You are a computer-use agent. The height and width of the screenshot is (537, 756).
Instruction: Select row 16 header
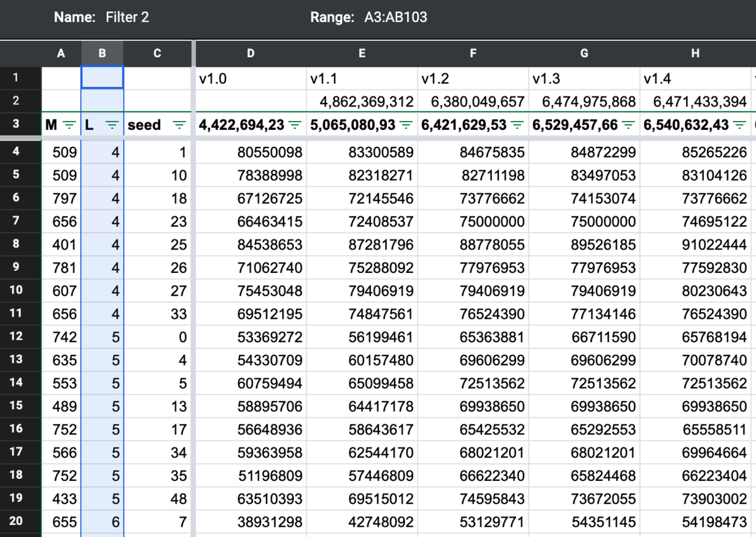click(21, 429)
